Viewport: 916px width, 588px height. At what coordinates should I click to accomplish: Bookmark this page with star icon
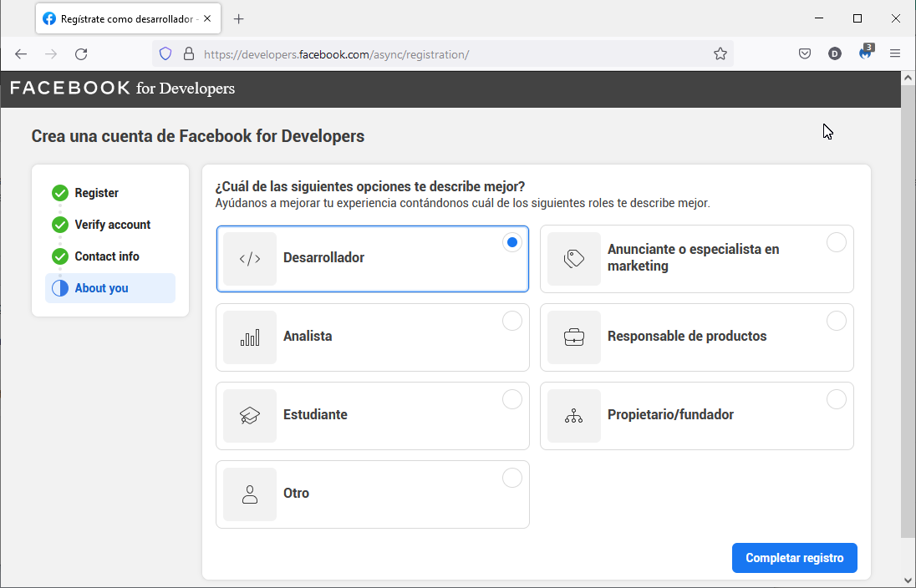click(720, 54)
